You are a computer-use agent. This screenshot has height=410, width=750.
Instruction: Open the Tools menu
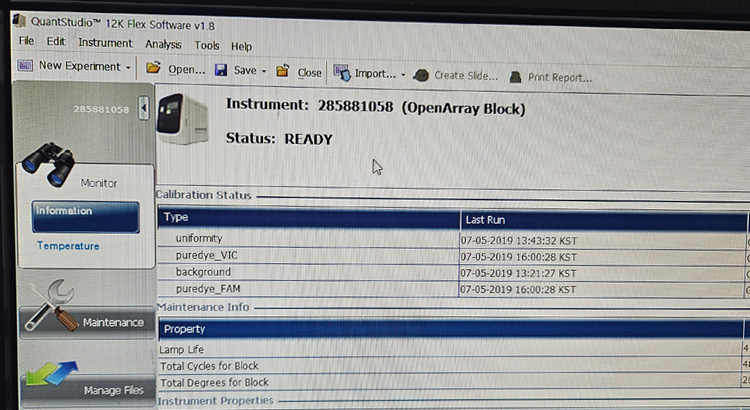click(207, 45)
